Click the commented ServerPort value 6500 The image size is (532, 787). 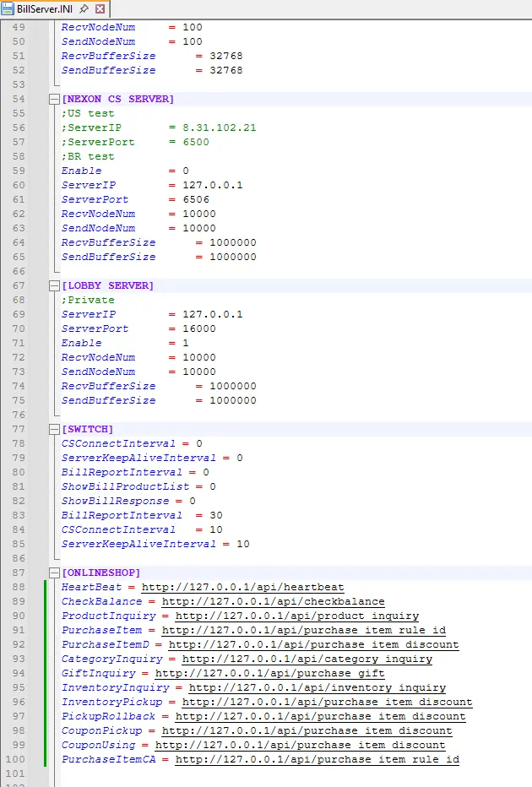196,142
